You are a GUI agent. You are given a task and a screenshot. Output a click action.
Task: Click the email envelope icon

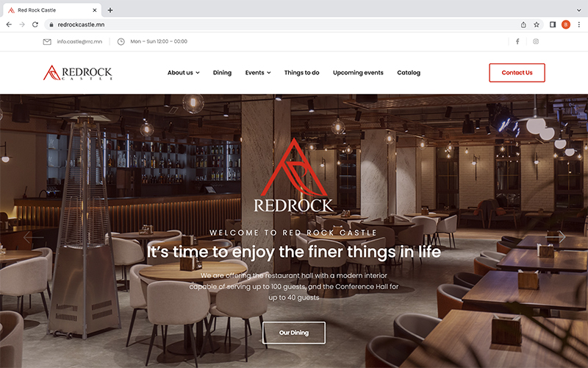point(47,42)
